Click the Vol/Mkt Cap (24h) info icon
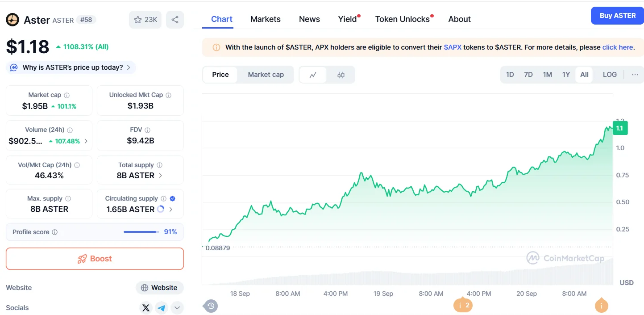This screenshot has width=644, height=315. [77, 165]
